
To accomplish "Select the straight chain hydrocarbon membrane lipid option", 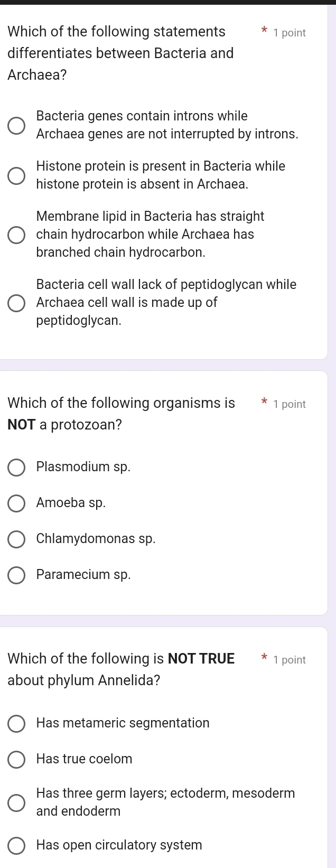I will tap(16, 235).
